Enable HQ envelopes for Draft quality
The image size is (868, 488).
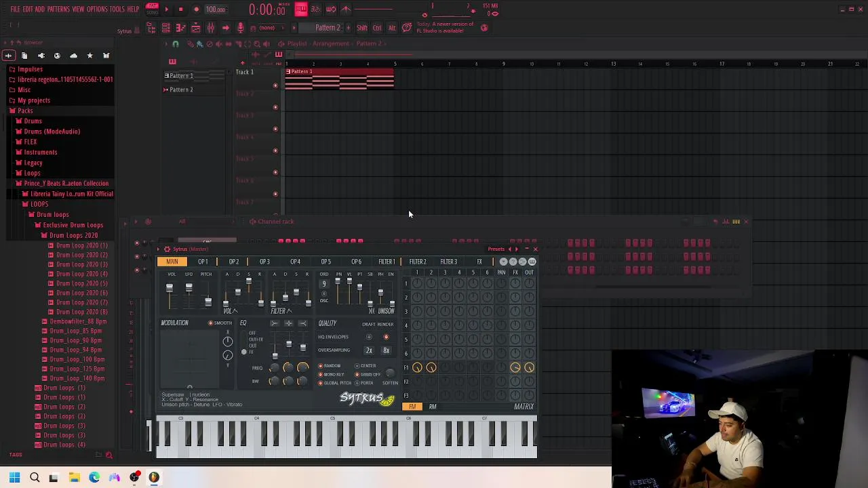point(369,337)
